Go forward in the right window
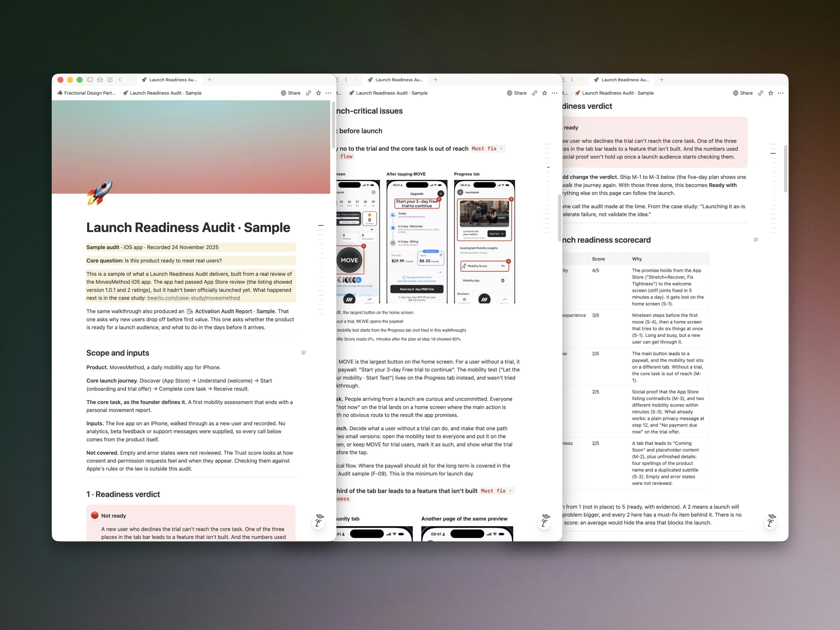The image size is (840, 630). coord(581,80)
